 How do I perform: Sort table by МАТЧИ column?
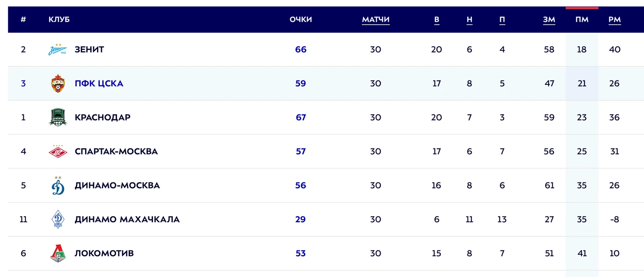point(375,19)
